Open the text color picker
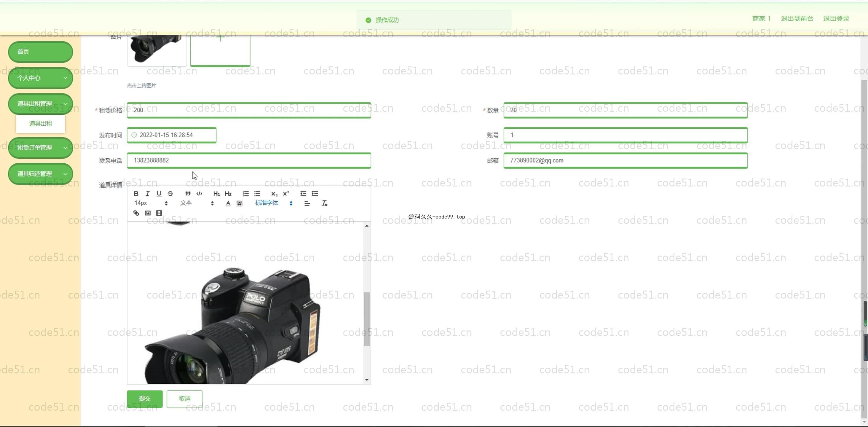Screen dimensions: 868x427 click(228, 203)
